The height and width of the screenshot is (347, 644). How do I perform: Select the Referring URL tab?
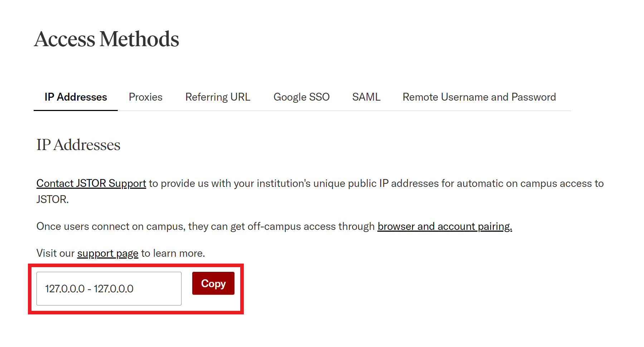coord(218,97)
